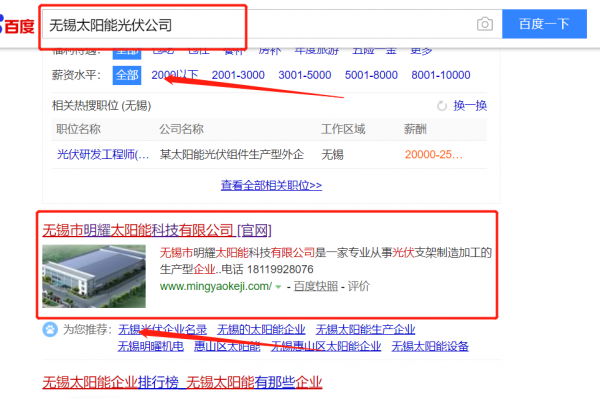Open recommended link 无锡太阳能生产企业
The width and height of the screenshot is (600, 398).
click(x=365, y=329)
